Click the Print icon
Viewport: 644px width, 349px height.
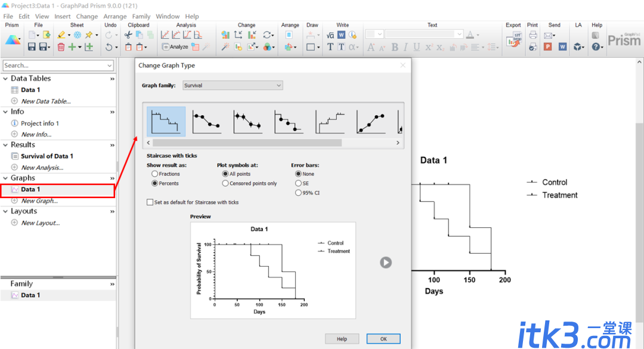[532, 35]
